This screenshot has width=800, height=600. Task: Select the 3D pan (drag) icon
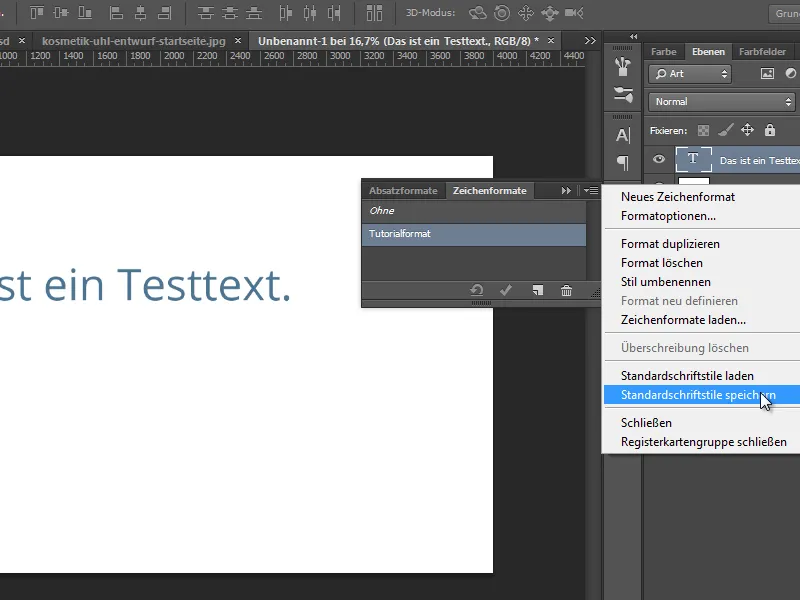tap(526, 13)
